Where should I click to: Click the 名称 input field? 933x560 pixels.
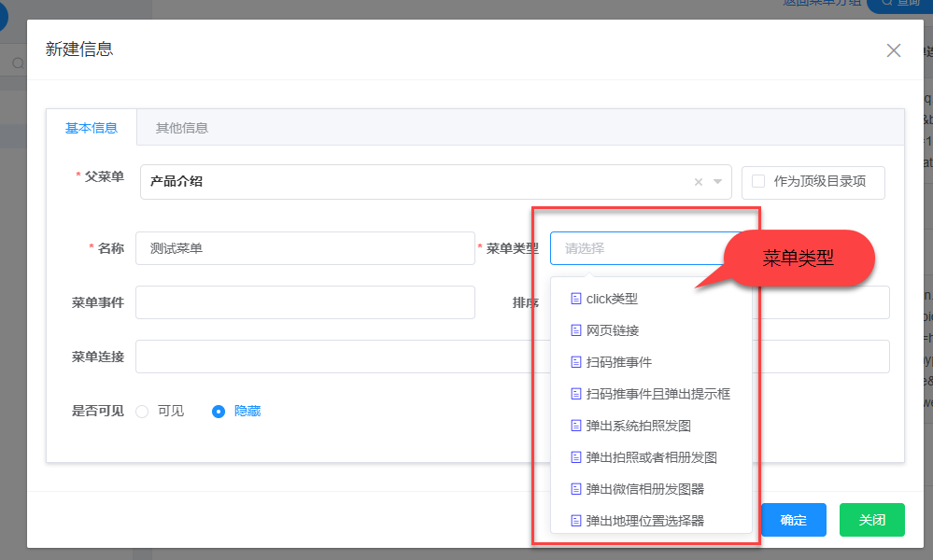point(305,248)
